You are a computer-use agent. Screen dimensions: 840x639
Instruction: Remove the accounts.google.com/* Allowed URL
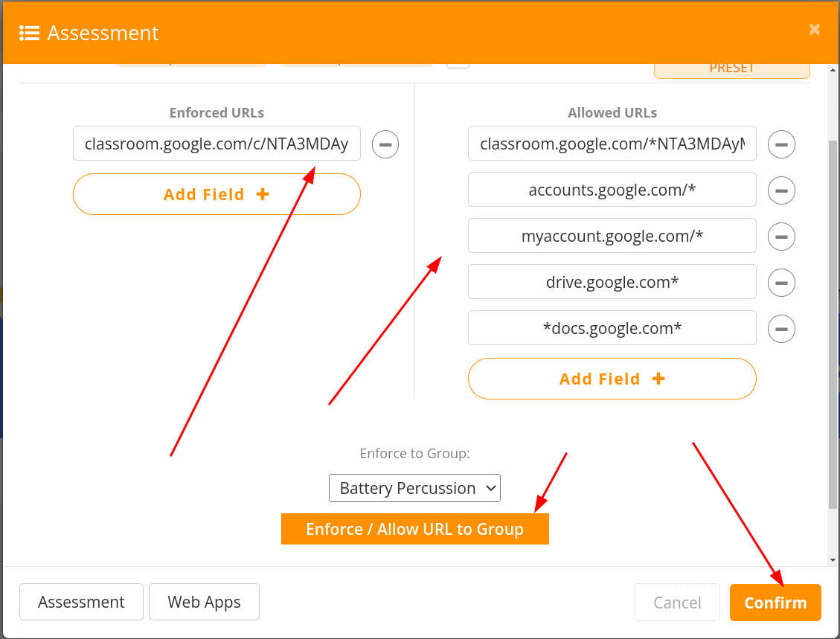(781, 190)
